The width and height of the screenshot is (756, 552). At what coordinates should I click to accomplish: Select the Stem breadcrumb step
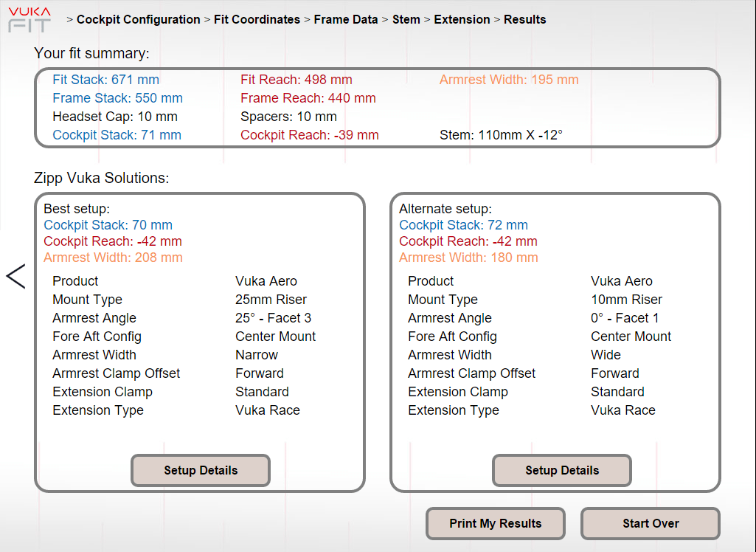406,19
